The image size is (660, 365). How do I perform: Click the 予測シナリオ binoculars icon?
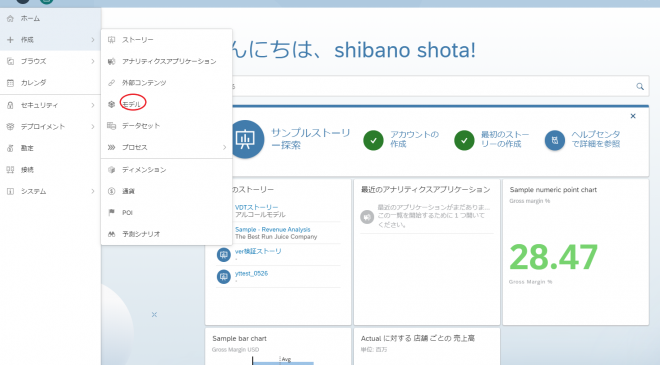pyautogui.click(x=112, y=234)
